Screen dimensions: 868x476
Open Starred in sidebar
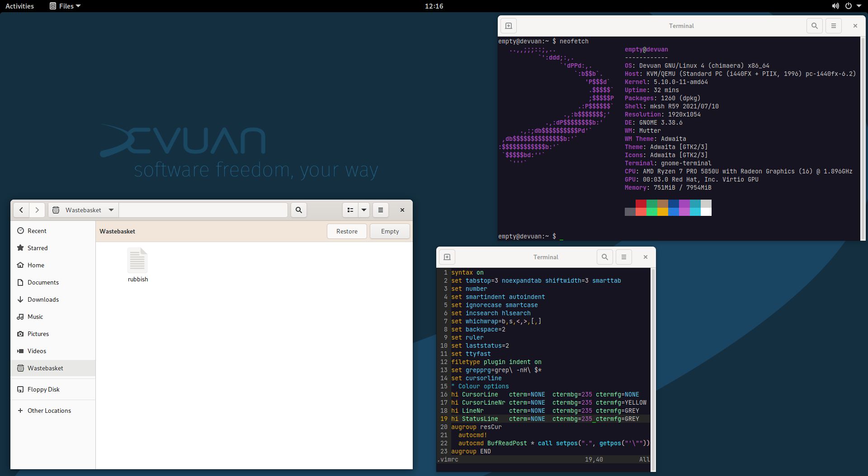click(x=53, y=248)
